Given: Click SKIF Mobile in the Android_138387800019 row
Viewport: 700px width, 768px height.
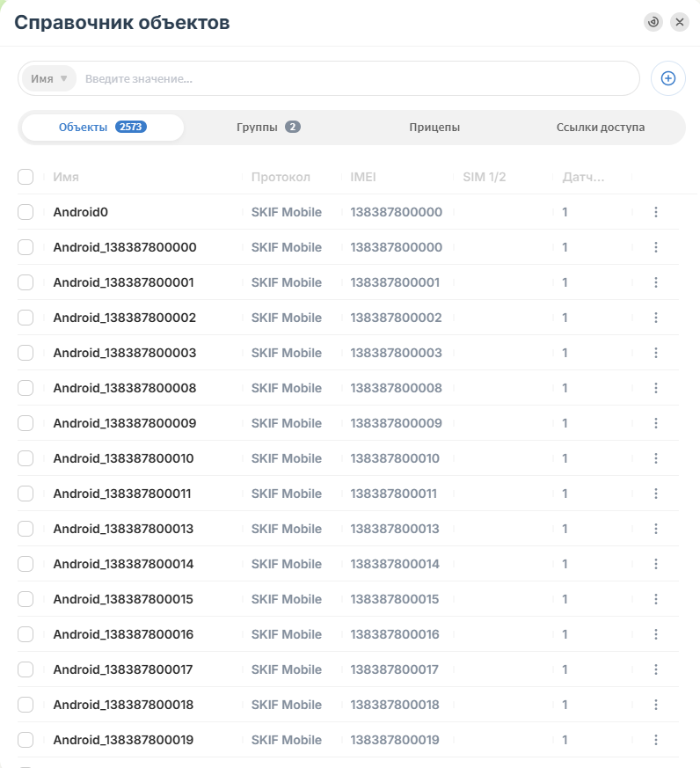Looking at the screenshot, I should 287,740.
